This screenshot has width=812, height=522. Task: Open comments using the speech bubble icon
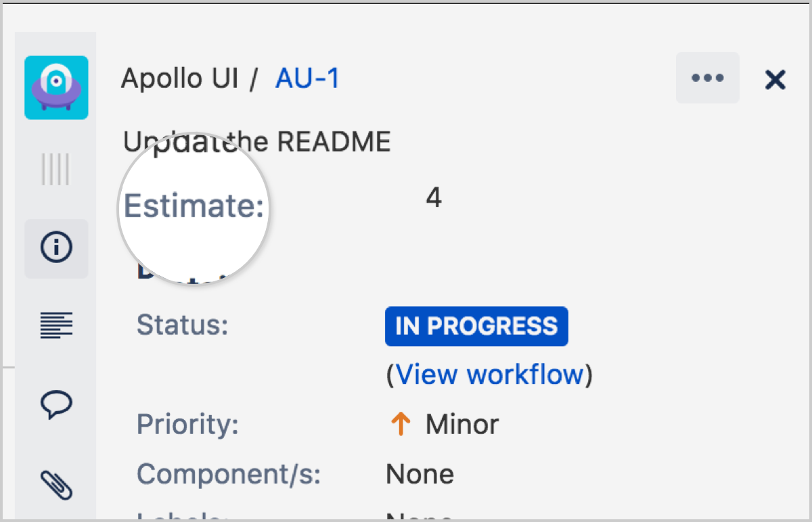pyautogui.click(x=56, y=404)
